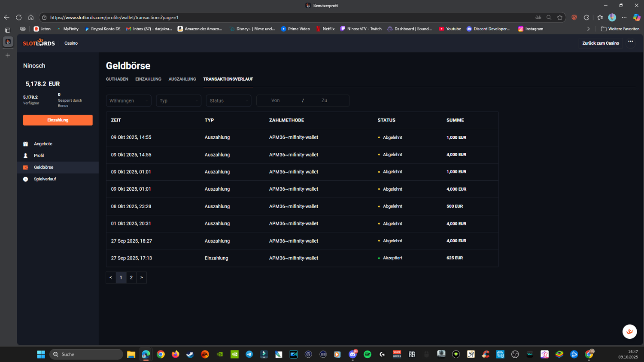Open the Twitch NinoschTV bookmark

361,29
